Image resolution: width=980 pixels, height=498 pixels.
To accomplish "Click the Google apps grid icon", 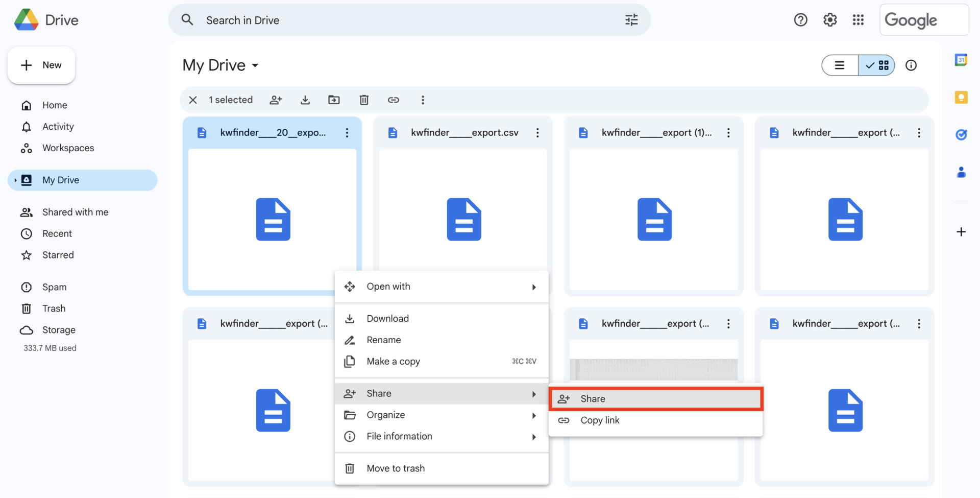I will point(858,19).
